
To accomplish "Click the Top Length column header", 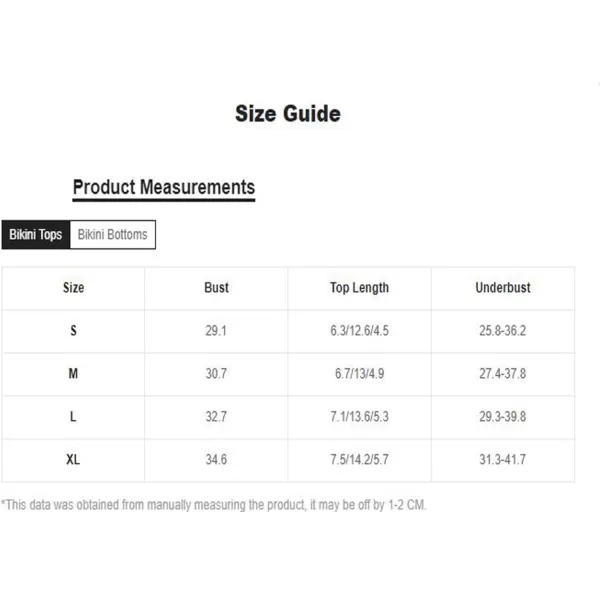I will point(359,288).
